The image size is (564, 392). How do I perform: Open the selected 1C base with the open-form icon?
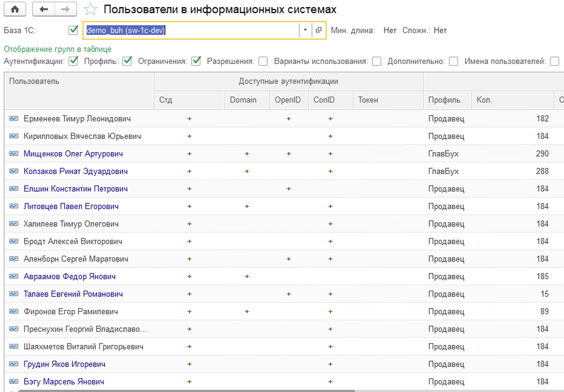(319, 30)
